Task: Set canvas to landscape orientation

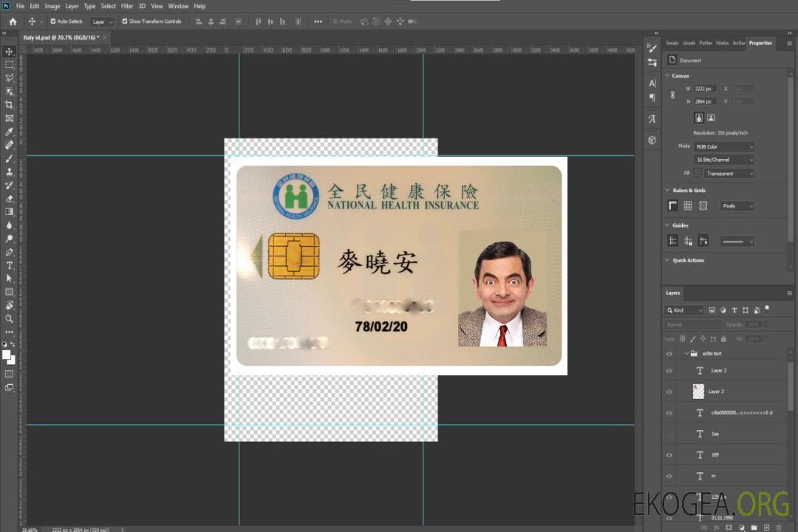Action: 711,117
